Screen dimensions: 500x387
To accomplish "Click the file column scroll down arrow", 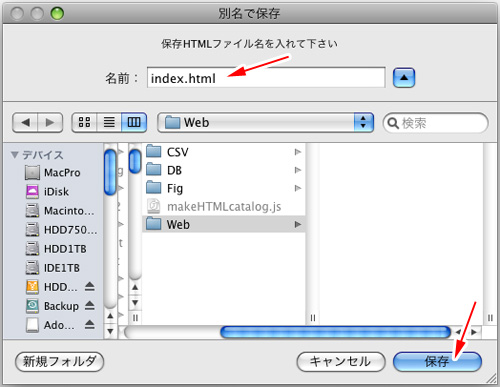I will click(135, 303).
